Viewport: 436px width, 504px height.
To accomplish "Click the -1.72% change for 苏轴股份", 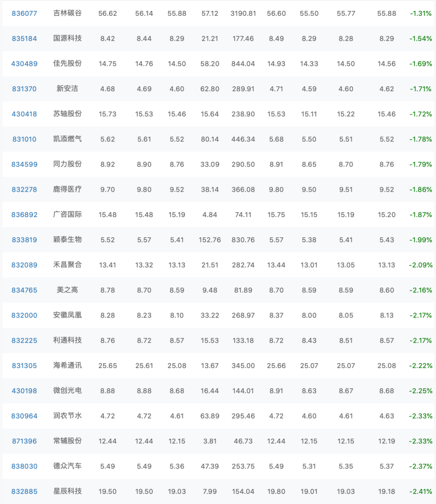I will [421, 114].
